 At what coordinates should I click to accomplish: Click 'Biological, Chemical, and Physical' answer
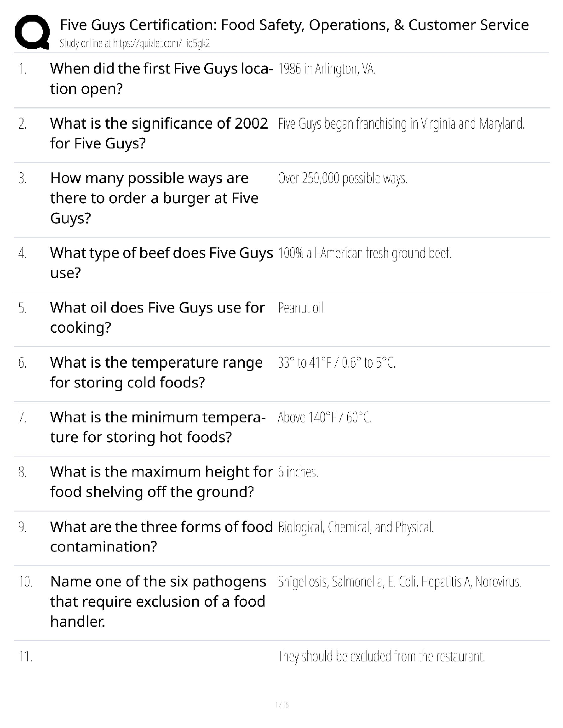tap(356, 527)
